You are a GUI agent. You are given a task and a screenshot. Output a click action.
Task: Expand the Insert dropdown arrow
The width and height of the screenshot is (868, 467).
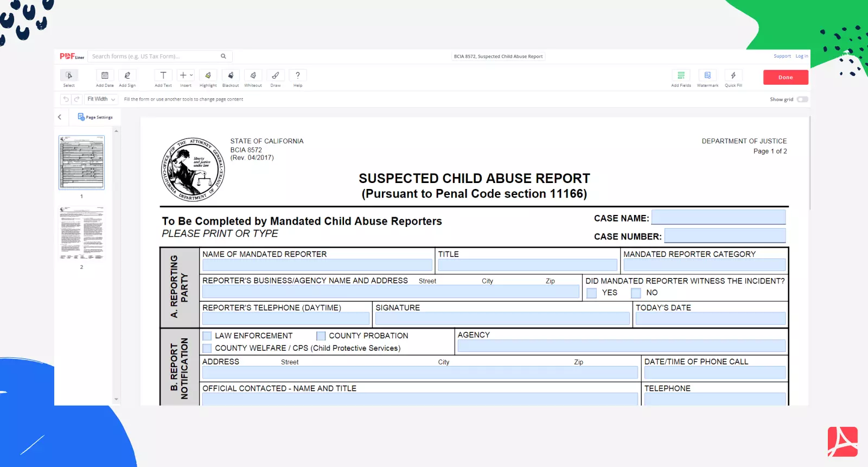point(192,75)
